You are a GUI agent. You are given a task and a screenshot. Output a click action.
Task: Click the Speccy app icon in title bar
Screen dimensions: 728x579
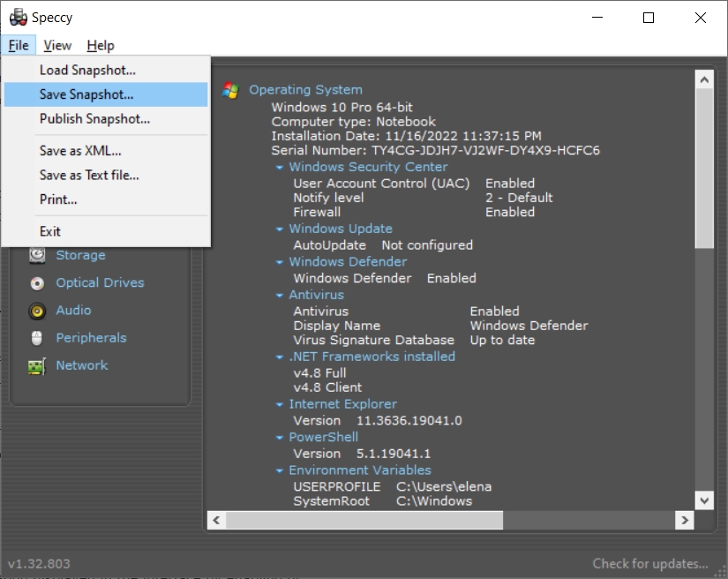(19, 17)
